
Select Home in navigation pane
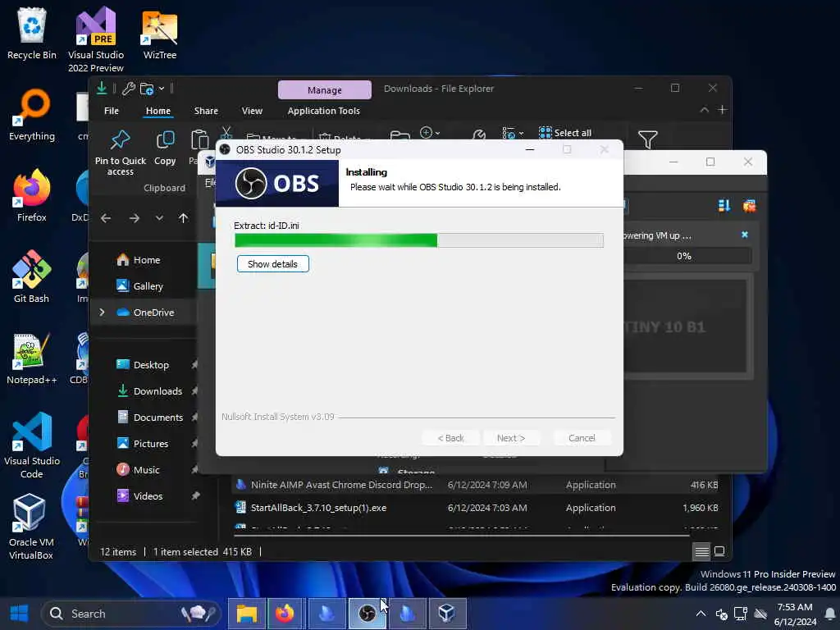click(144, 260)
